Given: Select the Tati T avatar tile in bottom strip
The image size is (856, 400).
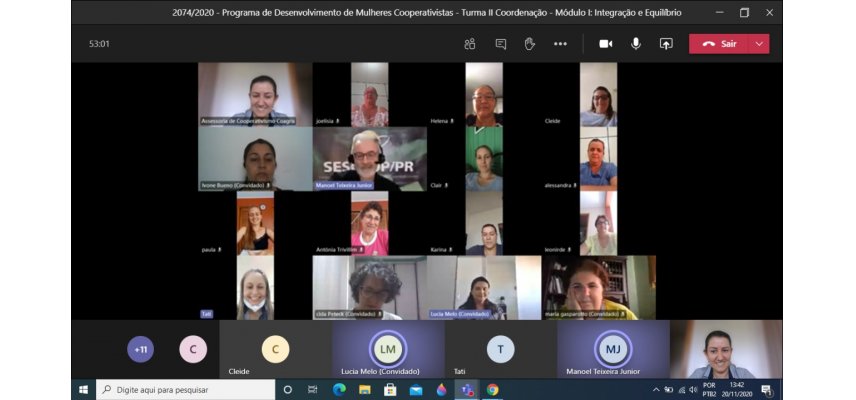Looking at the screenshot, I should click(x=501, y=349).
